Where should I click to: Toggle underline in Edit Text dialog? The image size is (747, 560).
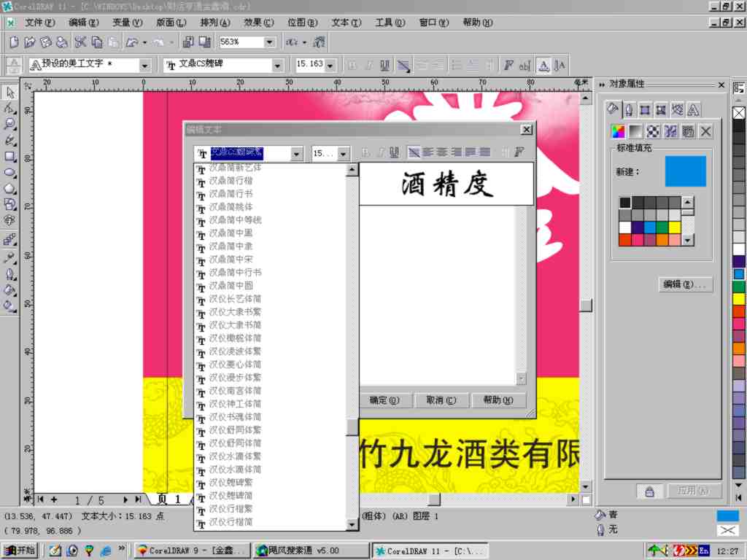[395, 152]
